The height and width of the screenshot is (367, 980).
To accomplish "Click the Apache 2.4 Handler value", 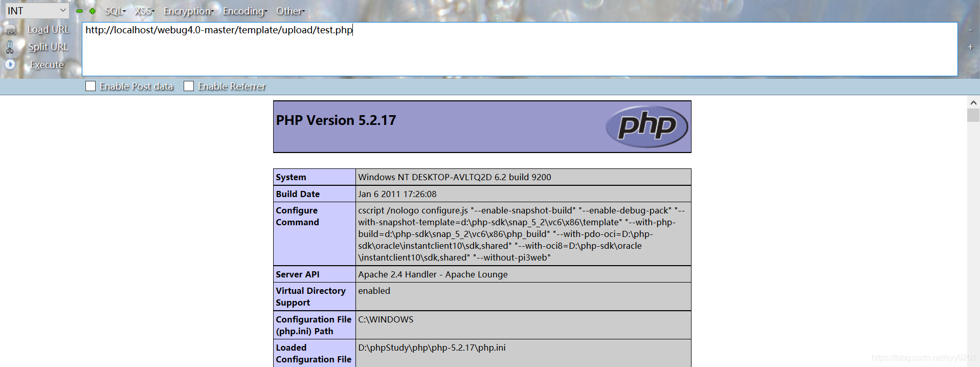I will click(433, 274).
